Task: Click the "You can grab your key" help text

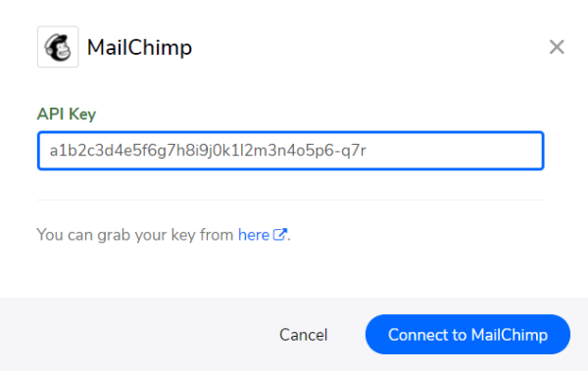Action: pyautogui.click(x=135, y=235)
